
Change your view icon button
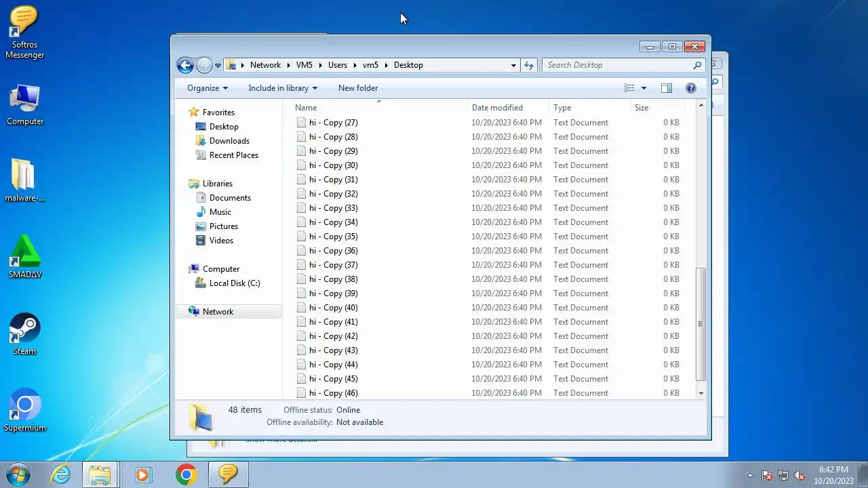click(x=629, y=88)
